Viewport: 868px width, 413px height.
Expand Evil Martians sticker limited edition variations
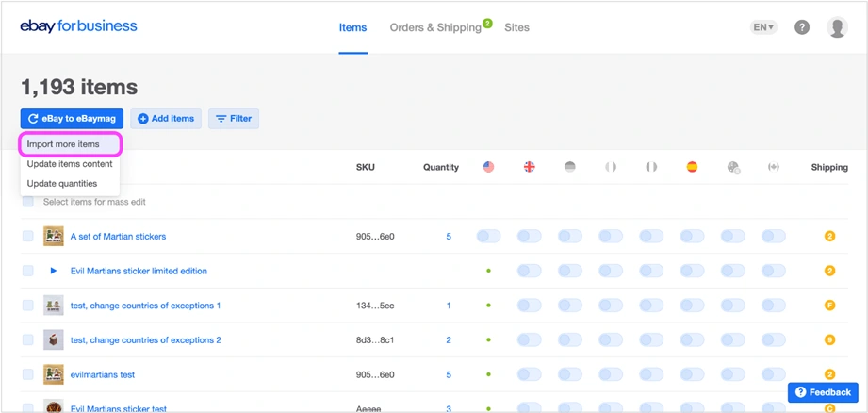coord(54,271)
